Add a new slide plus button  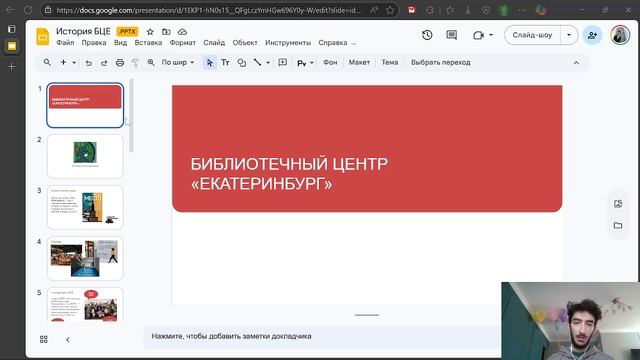(63, 62)
